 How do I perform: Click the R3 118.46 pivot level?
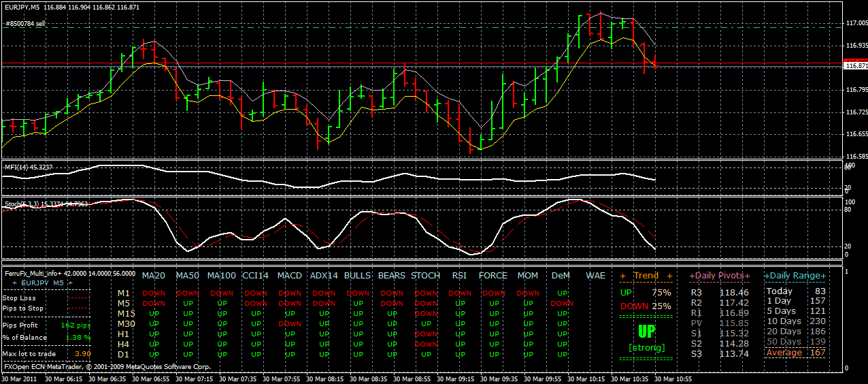(x=720, y=293)
